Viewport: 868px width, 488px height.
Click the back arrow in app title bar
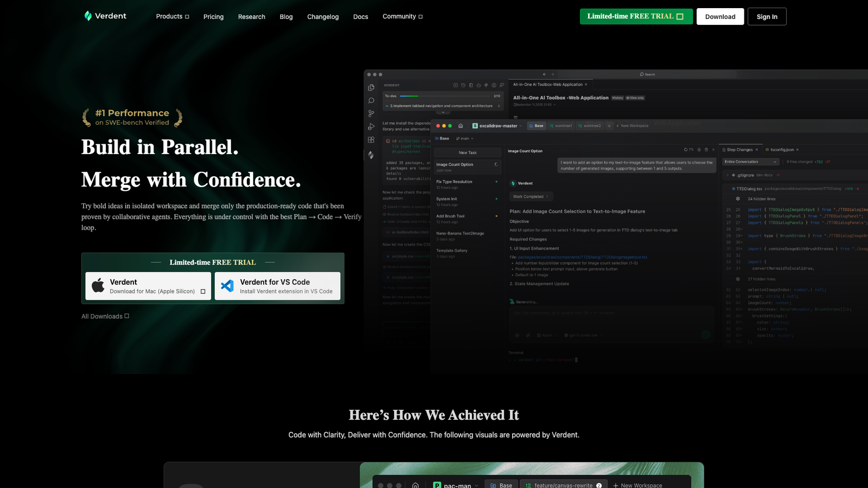coord(544,74)
